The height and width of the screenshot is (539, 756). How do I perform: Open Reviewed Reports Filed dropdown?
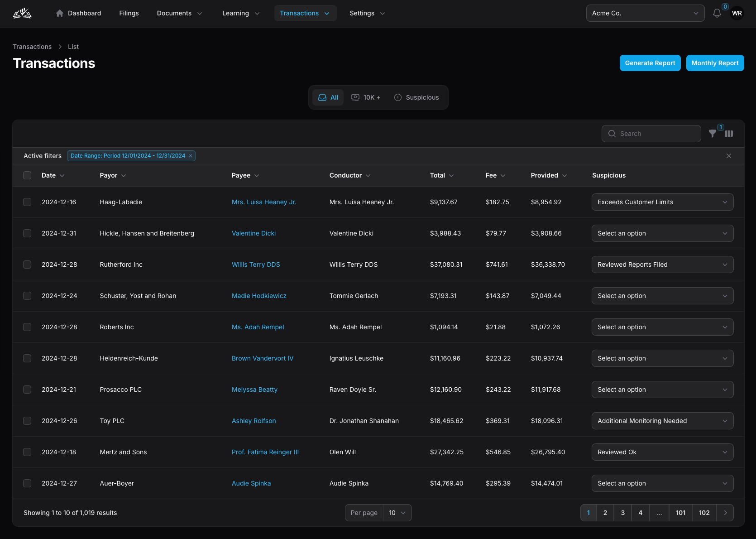(x=662, y=265)
